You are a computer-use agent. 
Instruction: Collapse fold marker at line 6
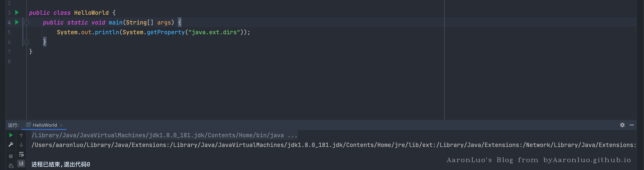click(x=27, y=42)
